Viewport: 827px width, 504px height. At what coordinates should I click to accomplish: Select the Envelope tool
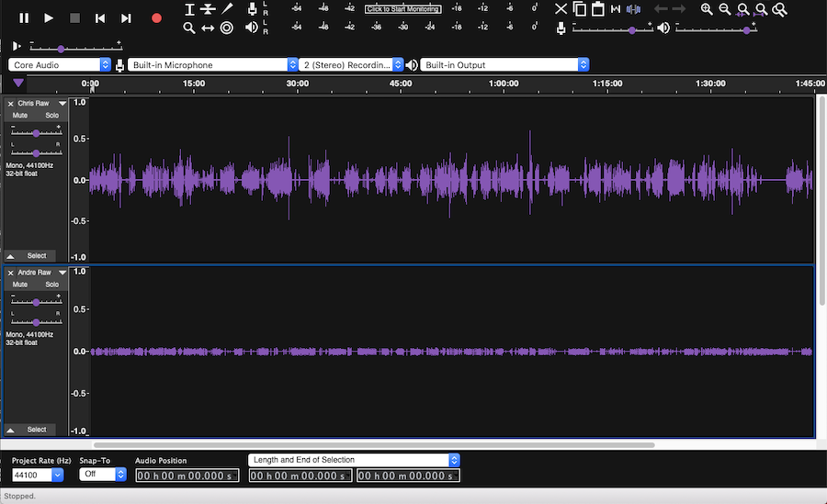(209, 9)
